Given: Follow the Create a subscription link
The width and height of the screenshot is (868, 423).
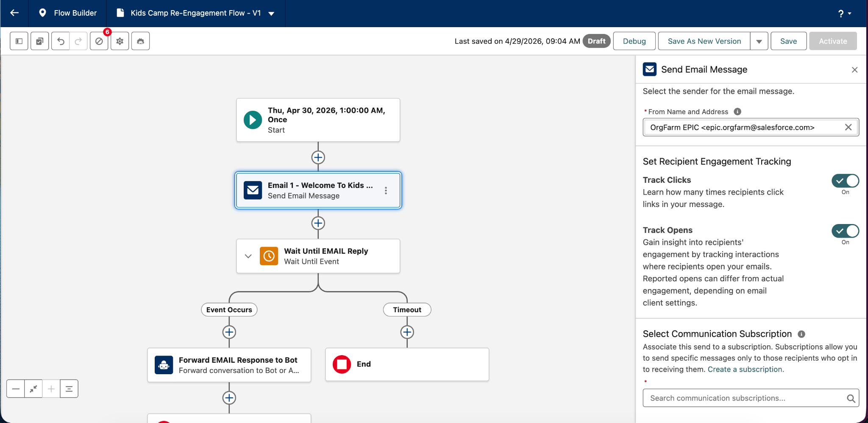Looking at the screenshot, I should (x=746, y=369).
